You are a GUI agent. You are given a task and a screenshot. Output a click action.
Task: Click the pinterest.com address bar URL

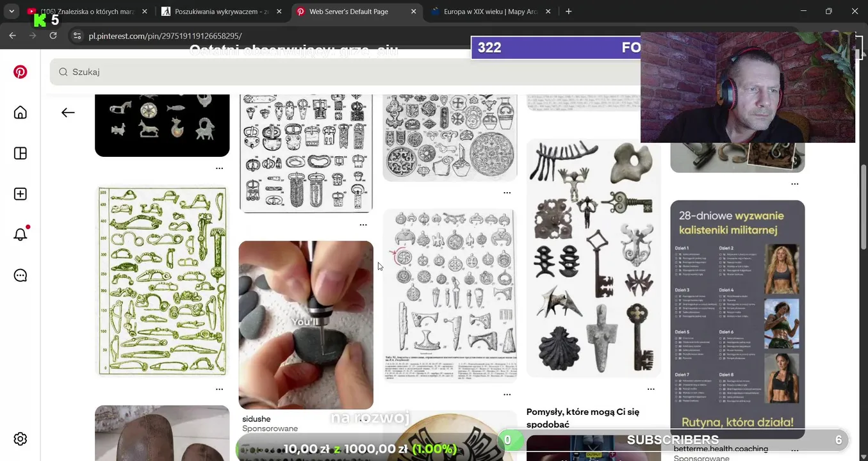165,36
